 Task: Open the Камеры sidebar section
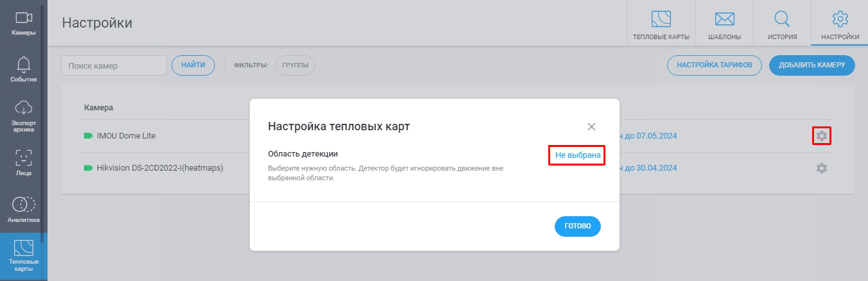(24, 23)
